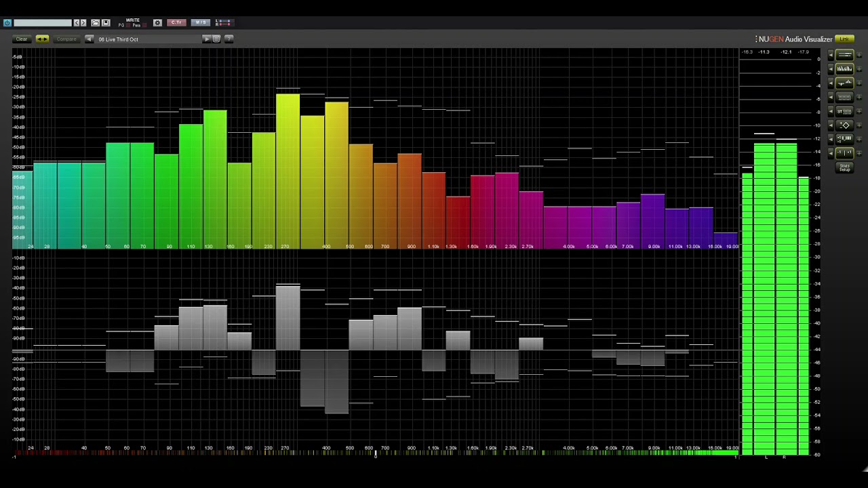Screen dimensions: 868x488
Task: Collapse the level meter view left arrow
Action: tap(831, 55)
